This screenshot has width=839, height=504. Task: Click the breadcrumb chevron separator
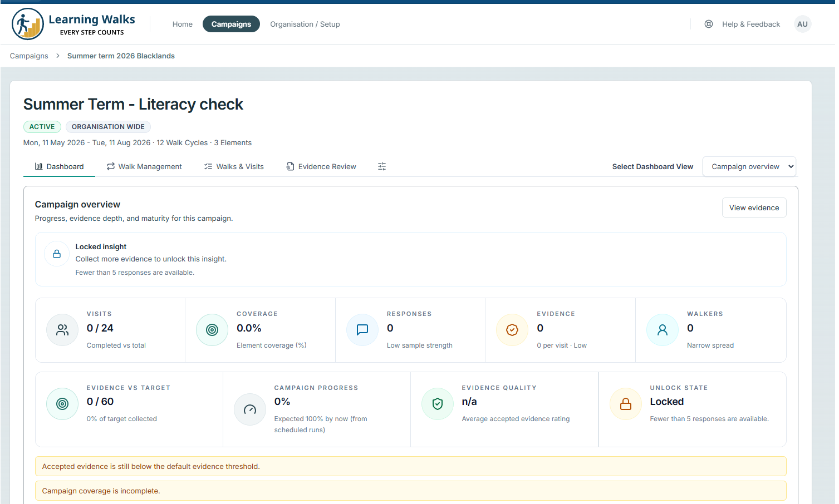point(57,56)
